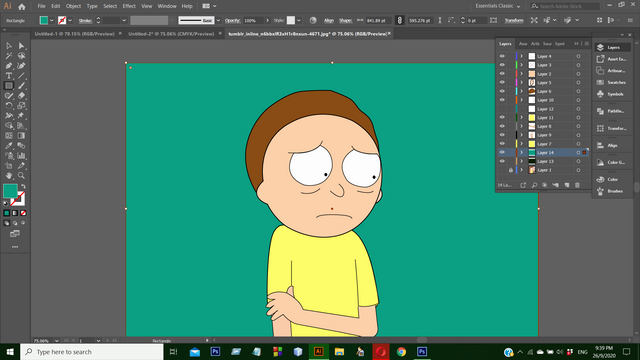The image size is (640, 360).
Task: Toggle visibility of Layer 14
Action: (x=502, y=152)
